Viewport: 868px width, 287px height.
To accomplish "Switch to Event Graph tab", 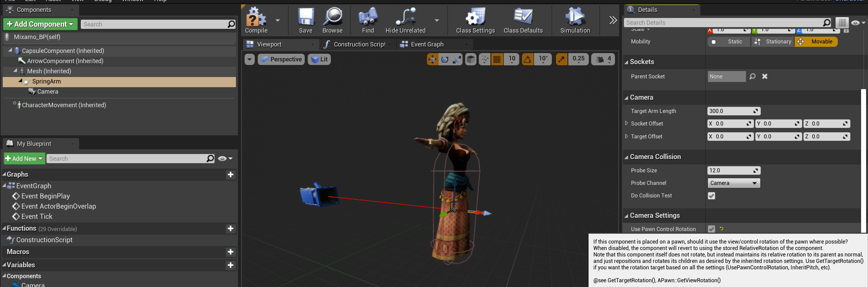I will (x=435, y=44).
